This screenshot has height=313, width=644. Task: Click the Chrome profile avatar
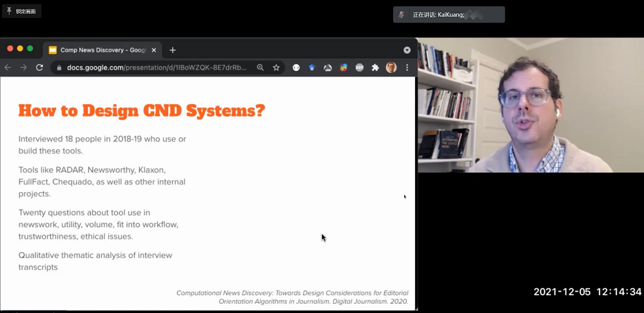point(391,68)
